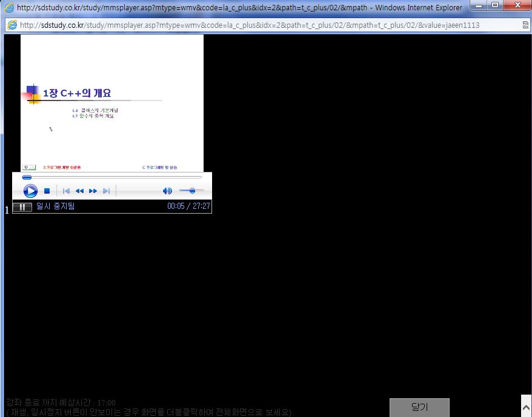This screenshot has height=417, width=532.
Task: Click compatibility view icon in address bar
Action: 525,25
